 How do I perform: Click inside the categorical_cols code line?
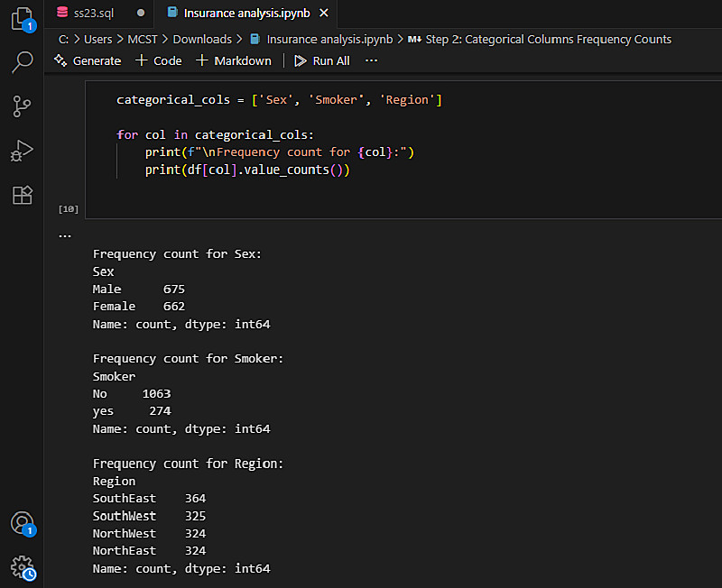point(279,100)
